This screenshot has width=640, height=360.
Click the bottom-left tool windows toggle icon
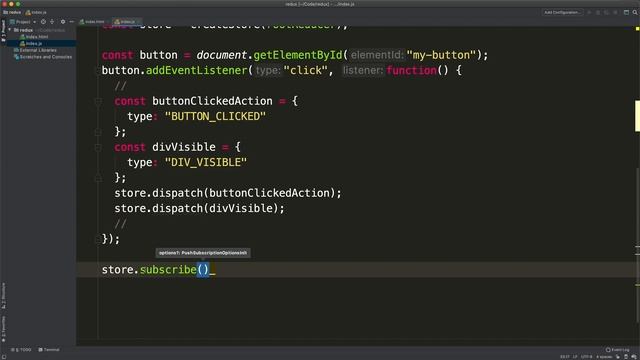4,357
